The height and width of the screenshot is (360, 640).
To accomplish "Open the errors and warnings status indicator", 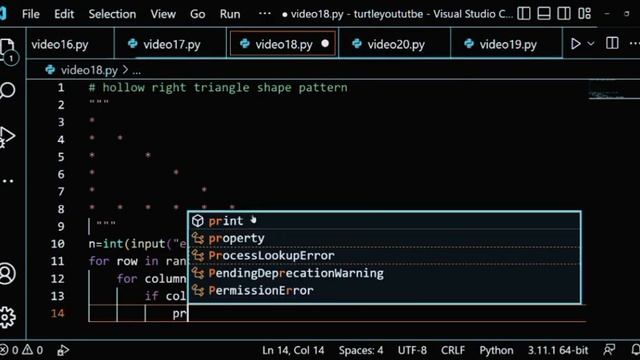I will [x=22, y=350].
